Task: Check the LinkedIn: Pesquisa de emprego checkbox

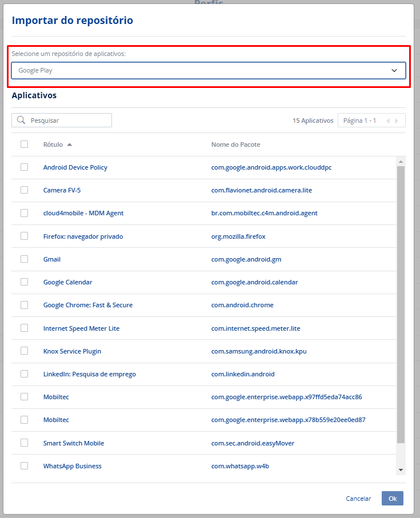Action: pos(24,374)
